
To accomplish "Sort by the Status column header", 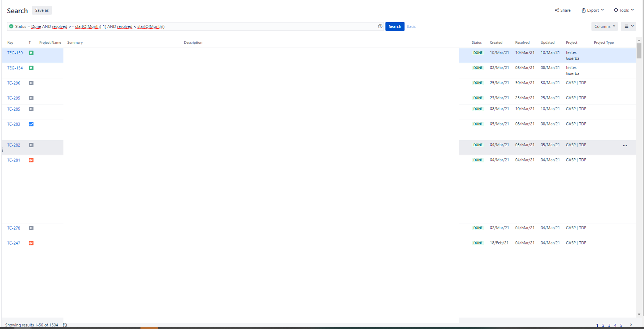I will pyautogui.click(x=477, y=42).
